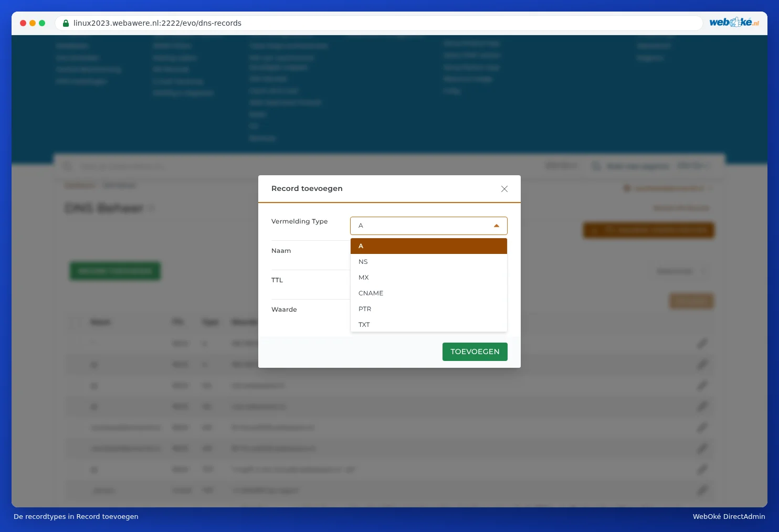Choose the PTR record type option

(x=429, y=309)
